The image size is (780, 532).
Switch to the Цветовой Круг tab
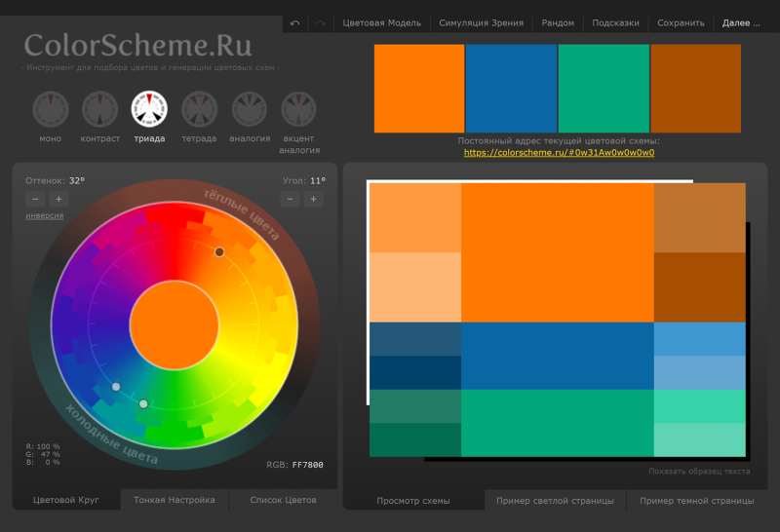point(65,500)
